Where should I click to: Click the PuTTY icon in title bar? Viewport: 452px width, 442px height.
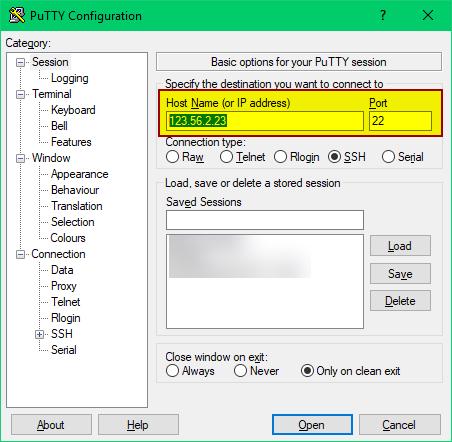(17, 15)
